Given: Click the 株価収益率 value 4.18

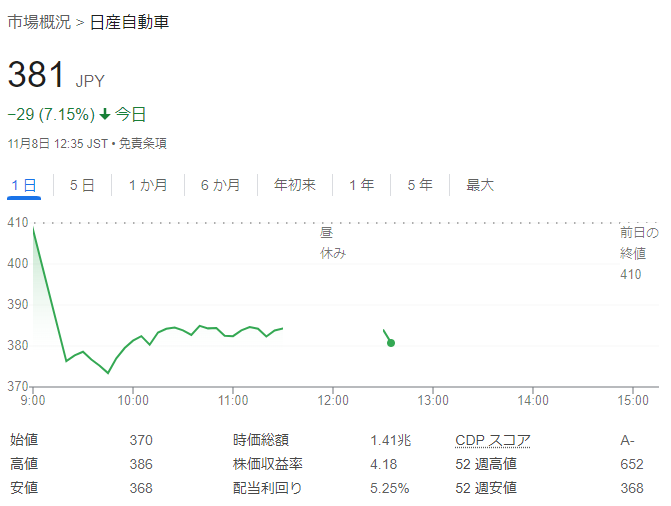Looking at the screenshot, I should [x=383, y=464].
